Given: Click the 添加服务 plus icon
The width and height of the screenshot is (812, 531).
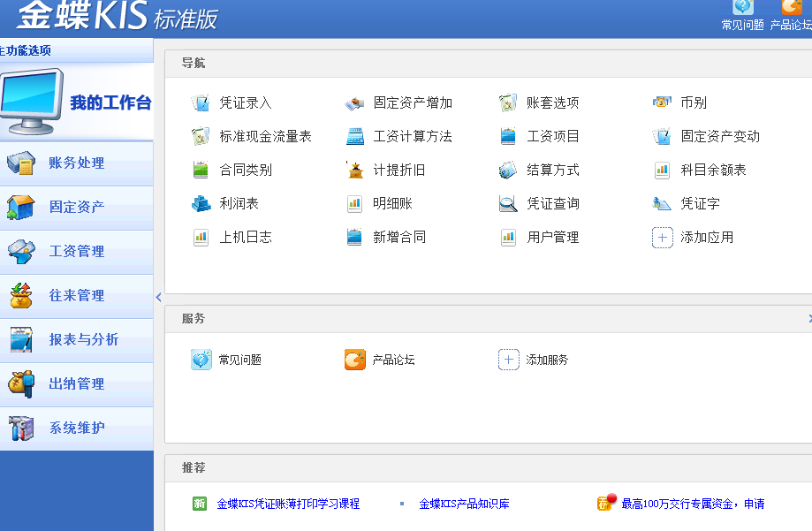Looking at the screenshot, I should [509, 360].
